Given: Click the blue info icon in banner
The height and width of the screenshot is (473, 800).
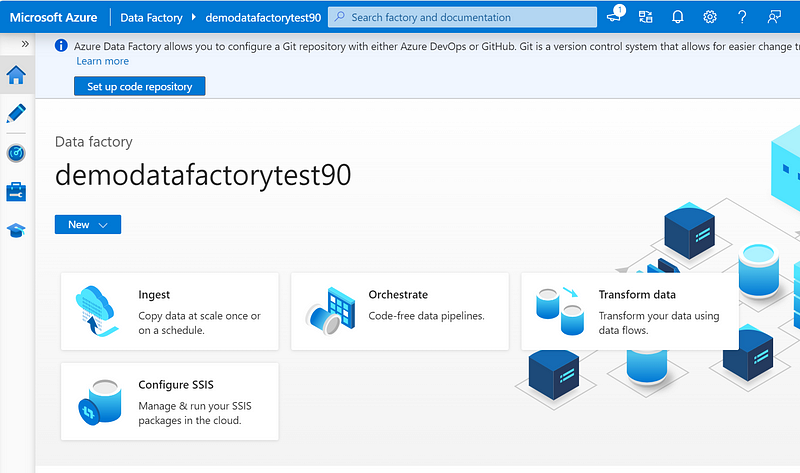Looking at the screenshot, I should pos(61,45).
